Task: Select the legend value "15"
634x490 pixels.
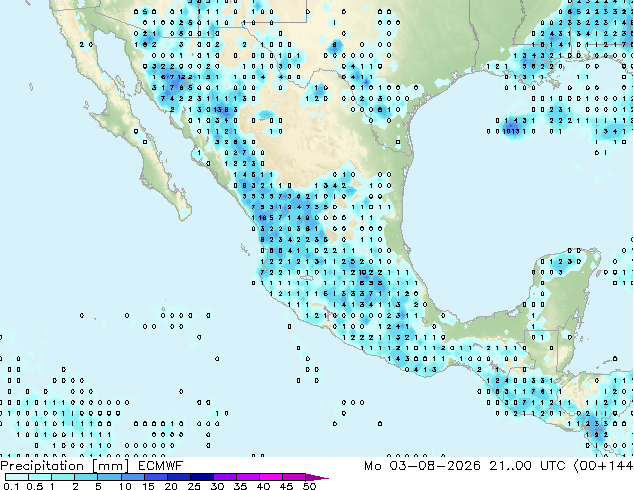Action: coord(148,486)
